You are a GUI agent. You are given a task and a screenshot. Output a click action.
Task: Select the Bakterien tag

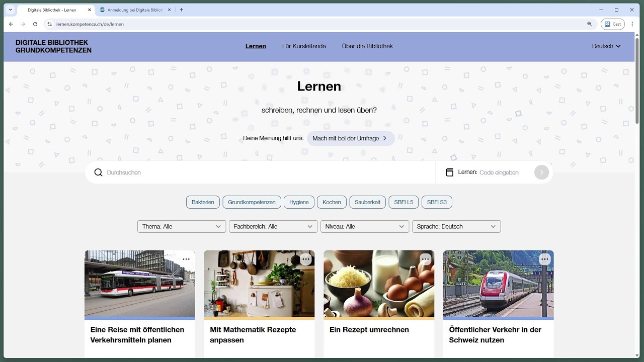point(203,202)
